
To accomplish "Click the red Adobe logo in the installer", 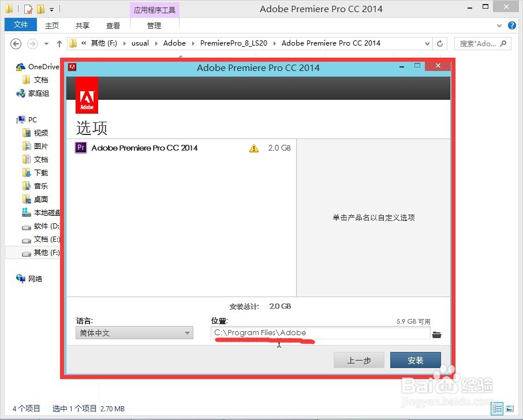I will [87, 95].
